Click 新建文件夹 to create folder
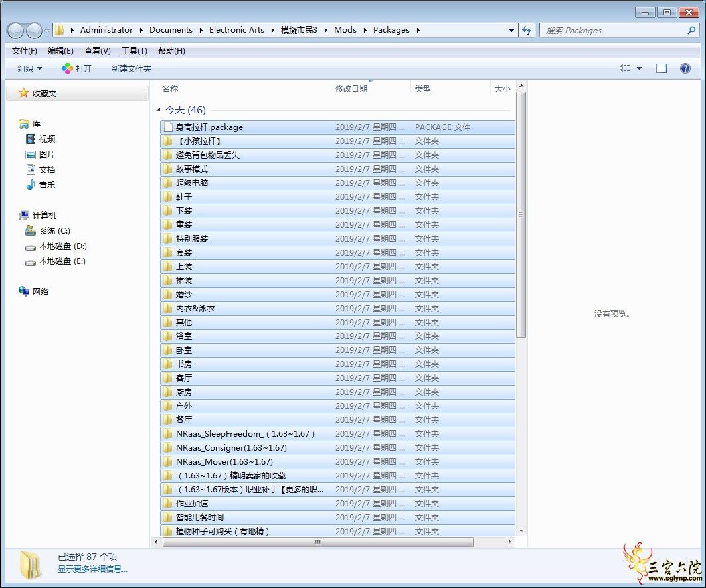The image size is (706, 588). click(x=131, y=68)
